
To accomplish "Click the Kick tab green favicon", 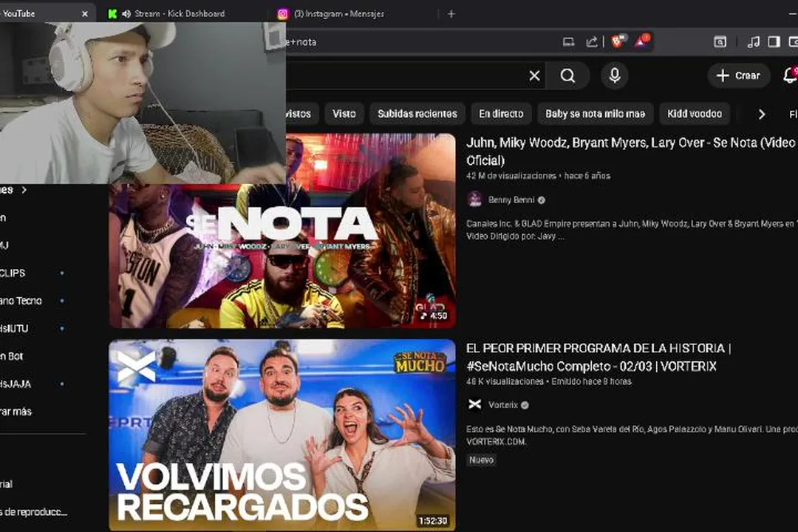I will (112, 14).
